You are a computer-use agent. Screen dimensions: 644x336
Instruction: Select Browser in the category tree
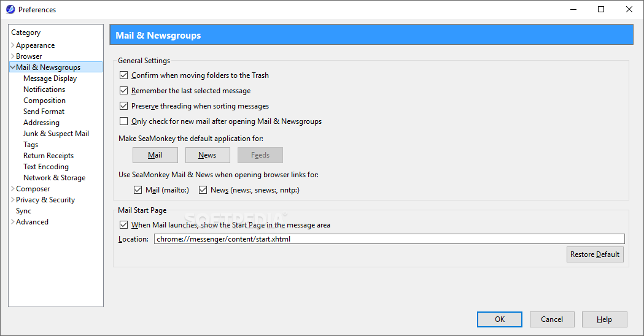pos(29,56)
